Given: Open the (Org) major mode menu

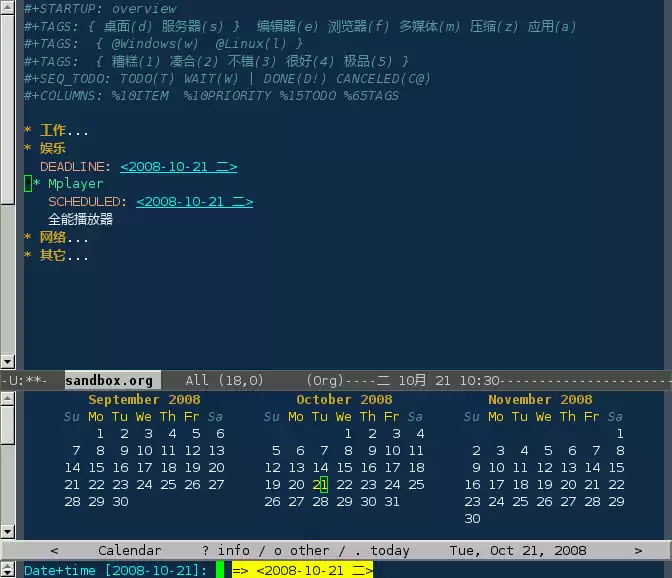Looking at the screenshot, I should point(323,380).
